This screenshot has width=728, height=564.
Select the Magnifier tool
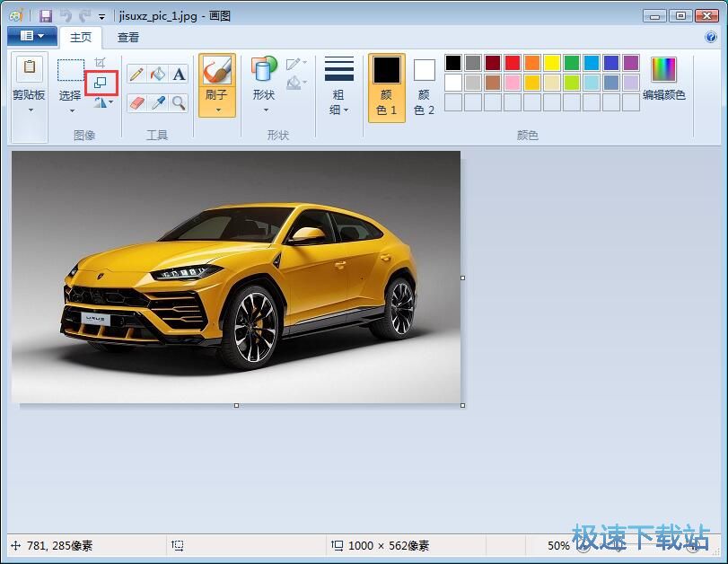(x=179, y=102)
